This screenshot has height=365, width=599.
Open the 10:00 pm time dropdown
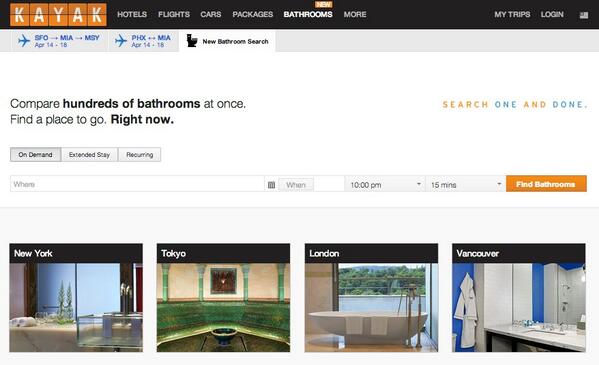click(385, 185)
